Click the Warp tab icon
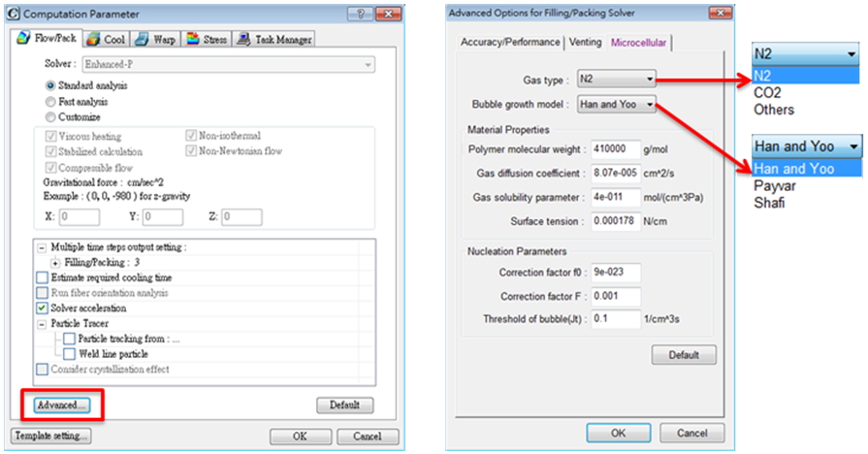 pyautogui.click(x=143, y=39)
